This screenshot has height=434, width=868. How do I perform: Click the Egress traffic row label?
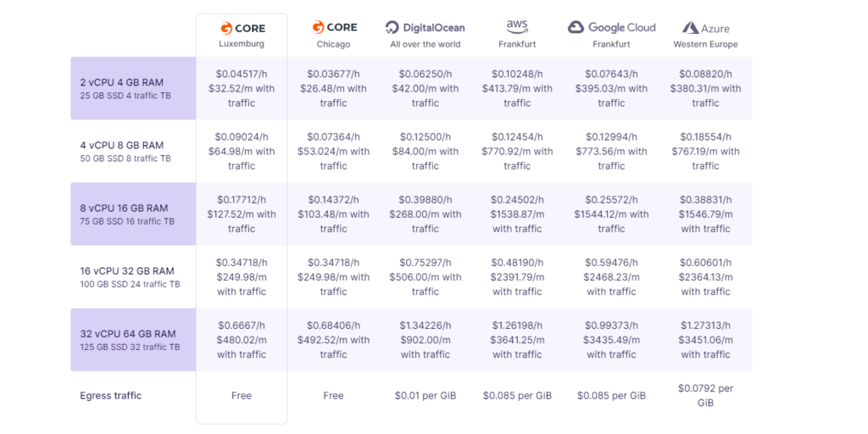coord(111,395)
